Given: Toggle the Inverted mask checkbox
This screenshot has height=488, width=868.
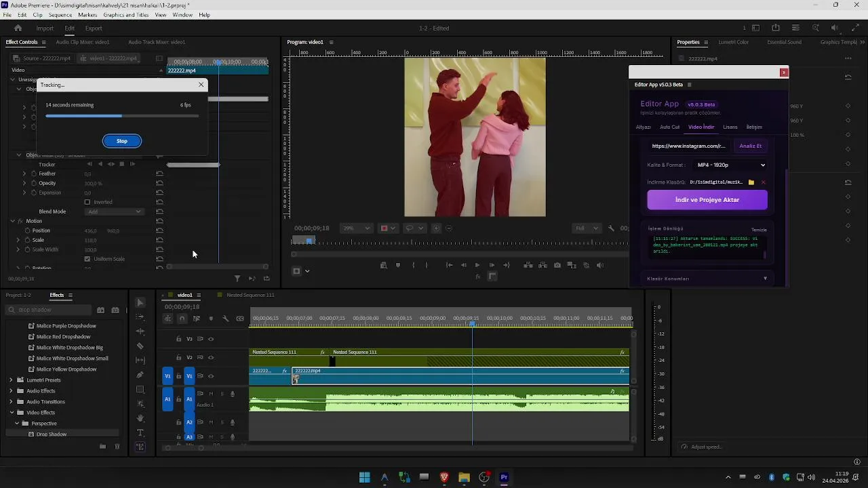Looking at the screenshot, I should click(x=87, y=202).
